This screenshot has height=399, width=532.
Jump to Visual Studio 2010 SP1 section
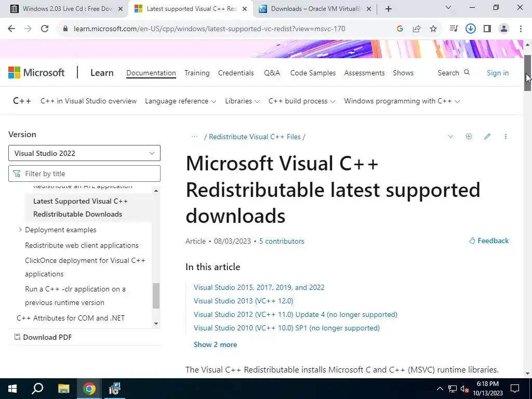[287, 328]
